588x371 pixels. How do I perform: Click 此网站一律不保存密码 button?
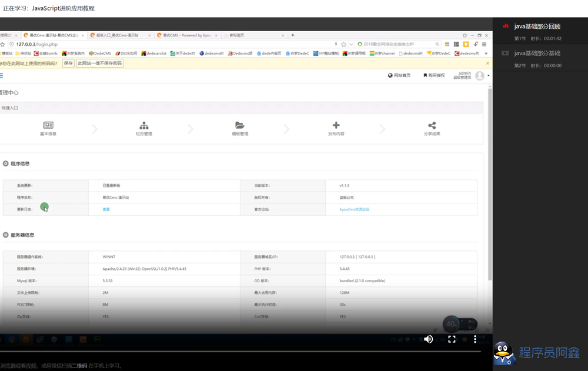click(x=100, y=63)
